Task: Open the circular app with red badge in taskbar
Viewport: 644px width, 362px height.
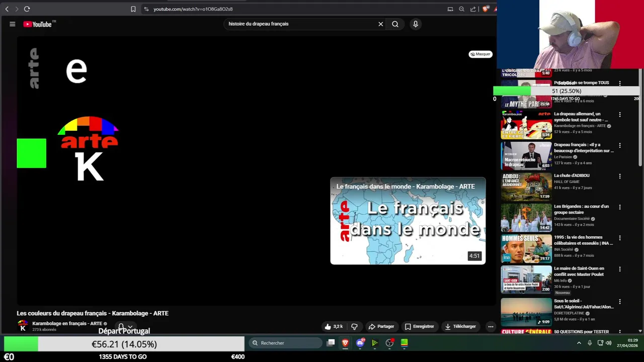Action: click(389, 343)
